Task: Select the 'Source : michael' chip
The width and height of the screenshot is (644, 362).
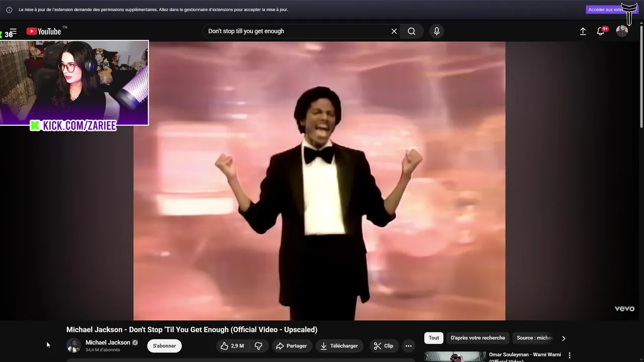Action: pyautogui.click(x=534, y=338)
